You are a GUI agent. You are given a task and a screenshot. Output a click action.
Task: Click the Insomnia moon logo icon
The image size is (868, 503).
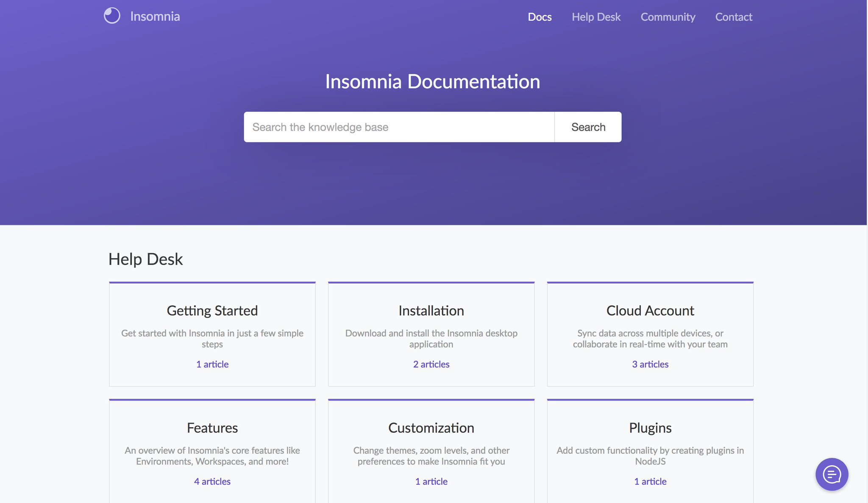click(112, 16)
